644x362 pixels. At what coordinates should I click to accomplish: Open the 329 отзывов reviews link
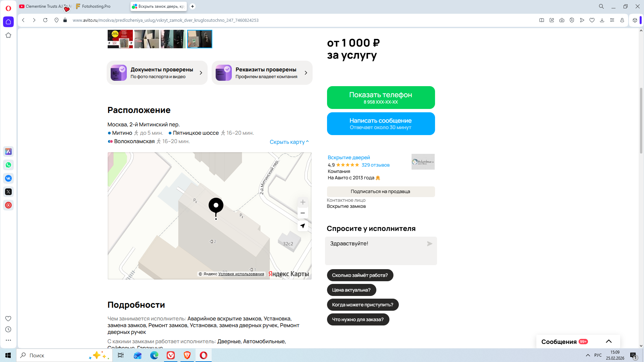[x=375, y=165]
